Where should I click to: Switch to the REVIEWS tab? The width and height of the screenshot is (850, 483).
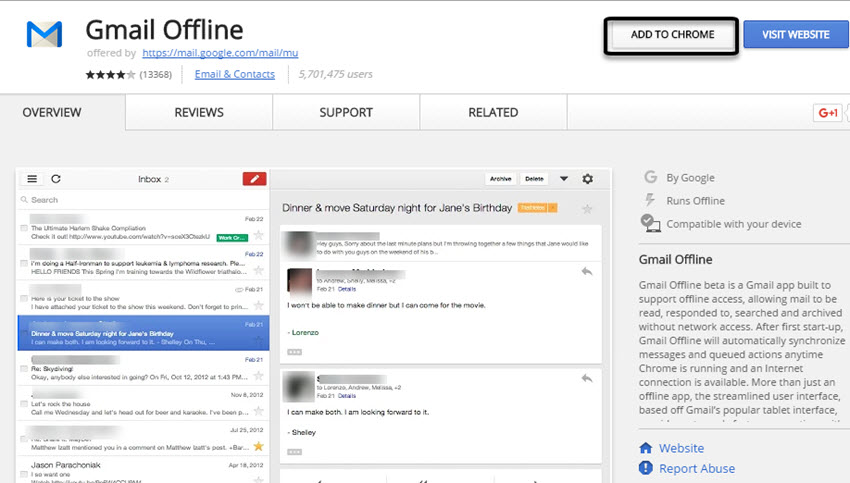tap(199, 112)
